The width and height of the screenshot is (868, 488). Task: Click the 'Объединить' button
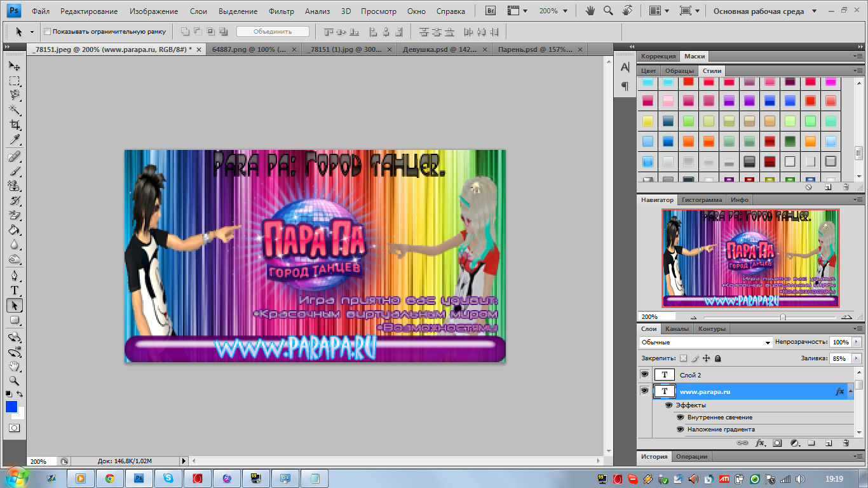(273, 32)
